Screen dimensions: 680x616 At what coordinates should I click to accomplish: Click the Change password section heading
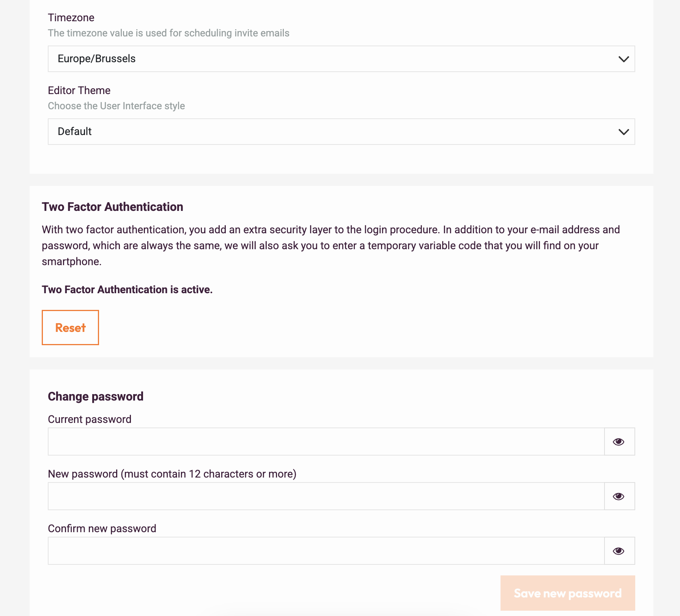pos(96,396)
